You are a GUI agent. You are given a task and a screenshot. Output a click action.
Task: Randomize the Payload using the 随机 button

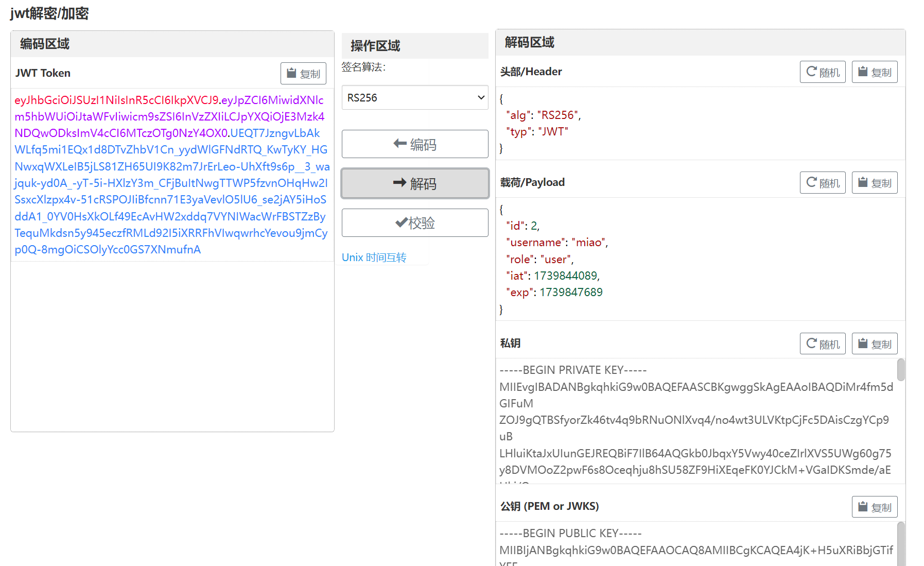click(822, 183)
